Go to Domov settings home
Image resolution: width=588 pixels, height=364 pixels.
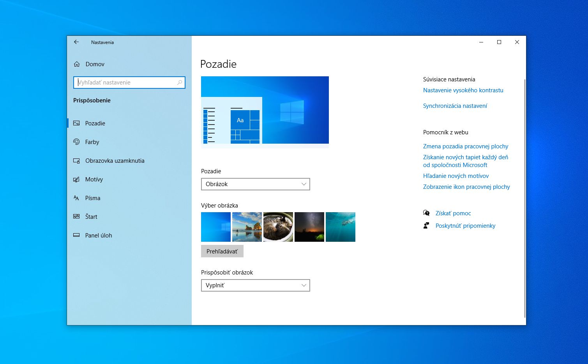[129, 64]
